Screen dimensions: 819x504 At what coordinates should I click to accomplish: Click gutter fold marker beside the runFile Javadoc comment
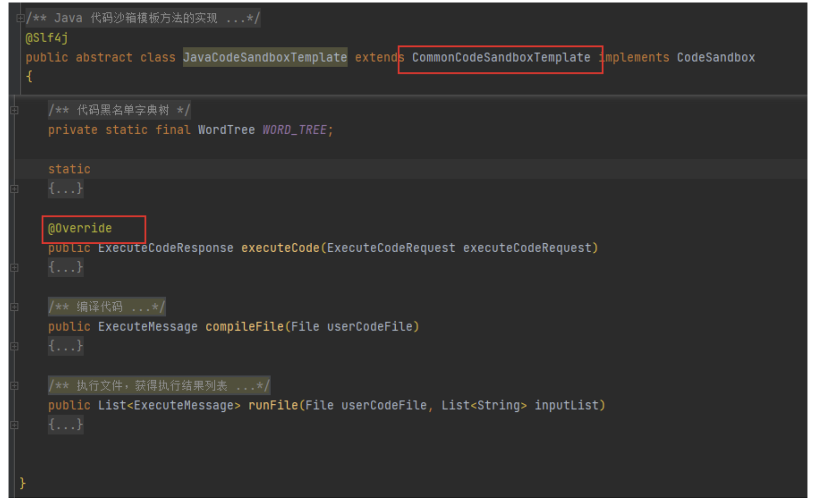pyautogui.click(x=15, y=386)
